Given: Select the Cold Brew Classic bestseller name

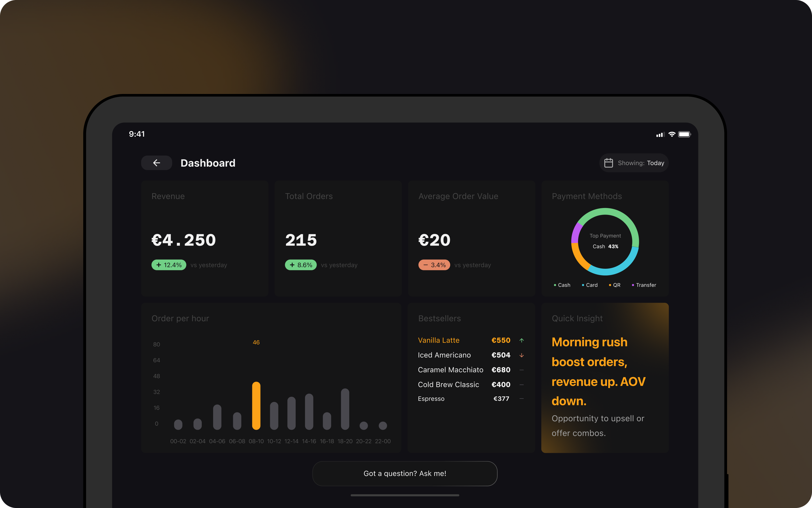Looking at the screenshot, I should coord(448,385).
